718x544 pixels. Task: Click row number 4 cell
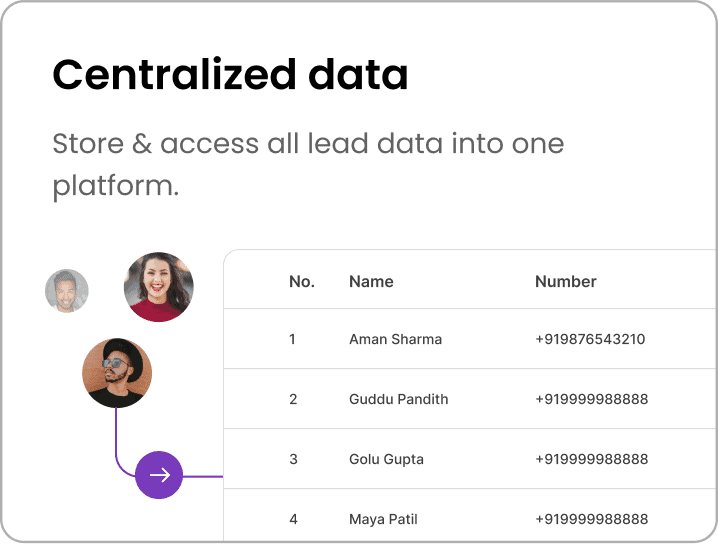click(x=293, y=519)
